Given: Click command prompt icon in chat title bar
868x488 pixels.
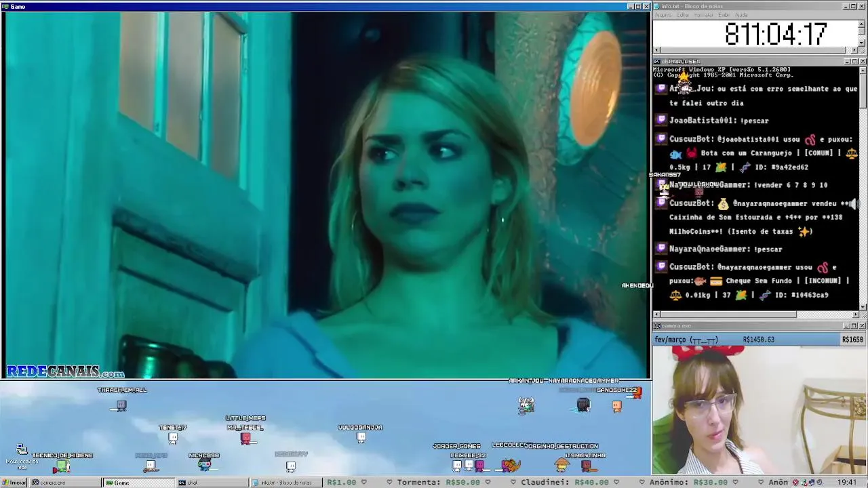Looking at the screenshot, I should point(657,62).
